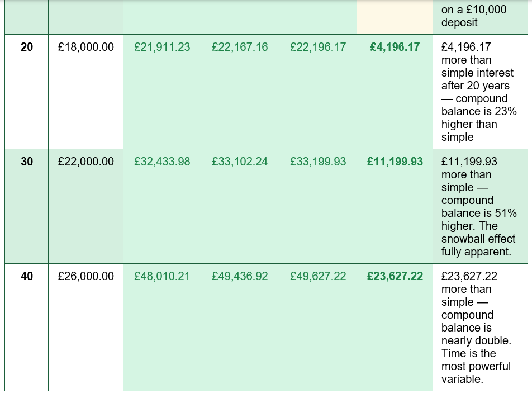Image resolution: width=532 pixels, height=393 pixels.
Task: Select the £33,199.93 cell
Action: (318, 206)
